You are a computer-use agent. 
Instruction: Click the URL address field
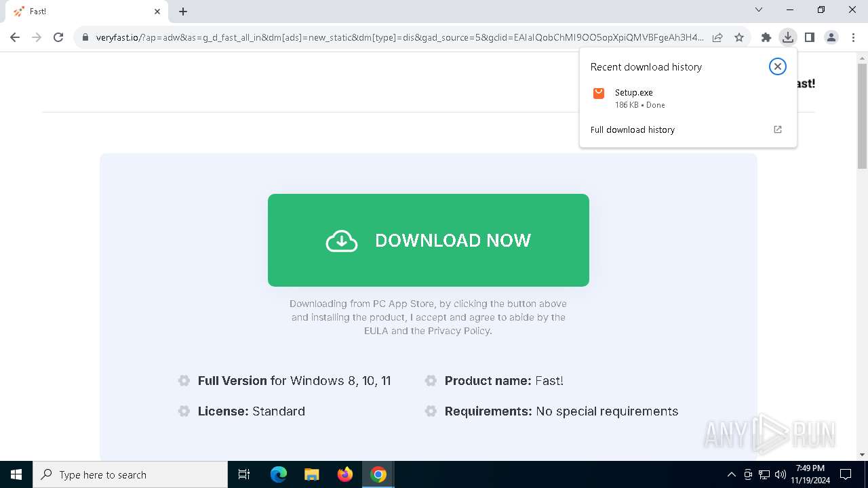click(x=400, y=37)
